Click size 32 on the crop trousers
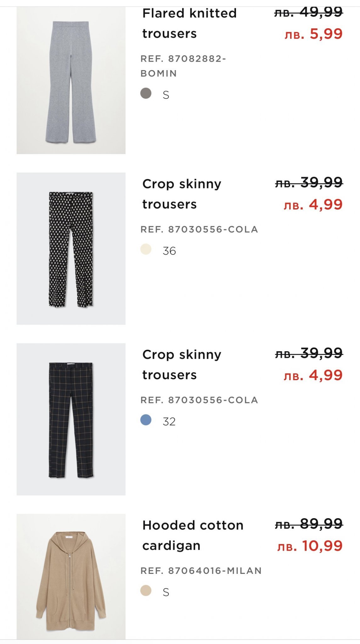The width and height of the screenshot is (360, 644). point(169,422)
